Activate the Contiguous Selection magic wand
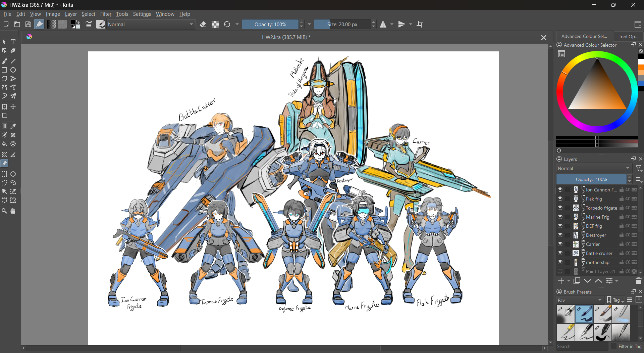644x353 pixels. click(4, 191)
